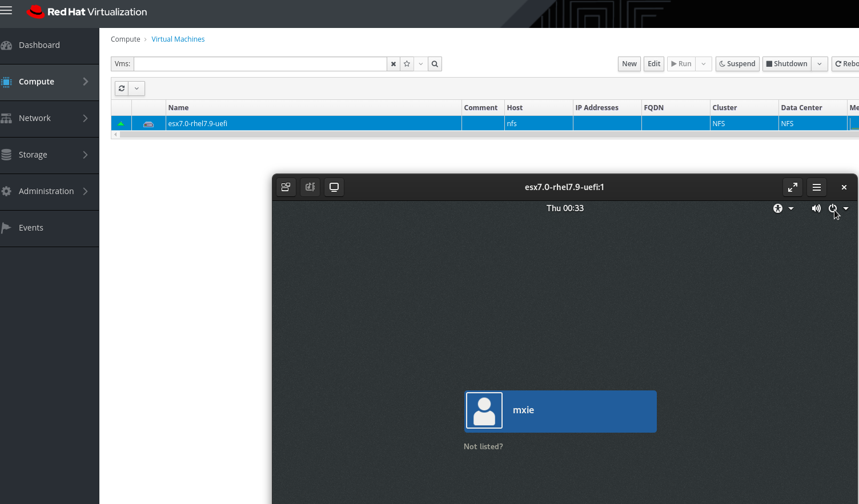859x504 pixels.
Task: Sort by the IP Addresses column header
Action: [x=607, y=108]
